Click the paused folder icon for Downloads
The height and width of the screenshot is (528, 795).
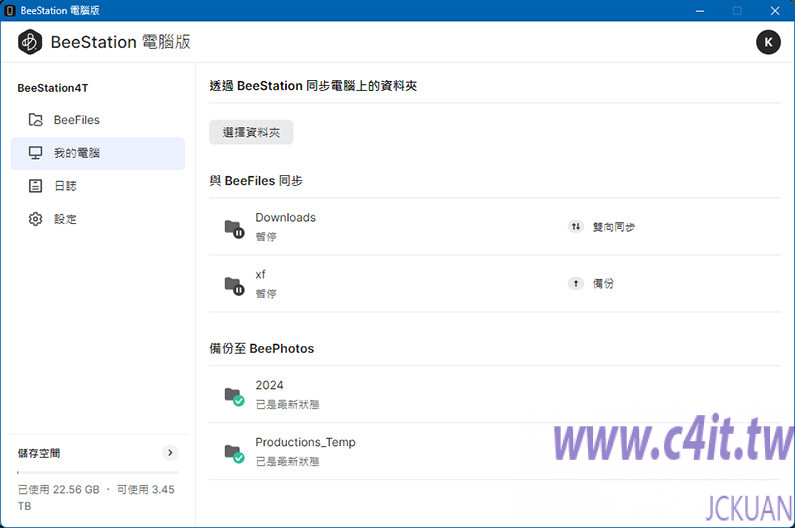[x=234, y=229]
